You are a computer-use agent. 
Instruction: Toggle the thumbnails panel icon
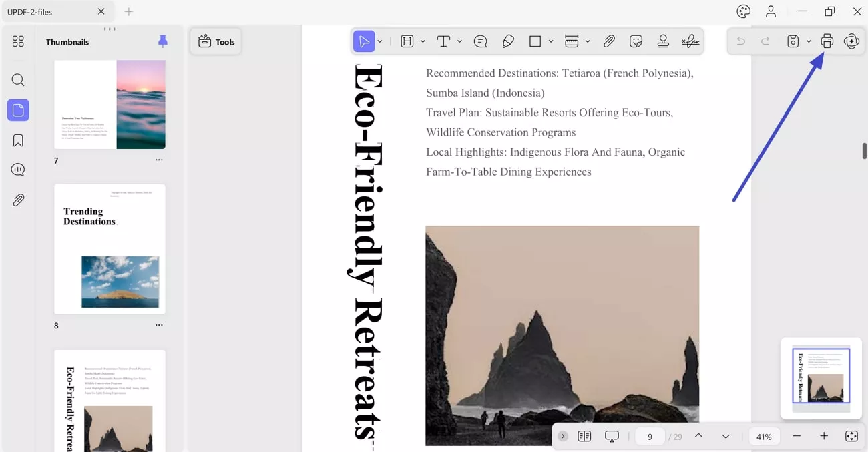click(x=18, y=110)
